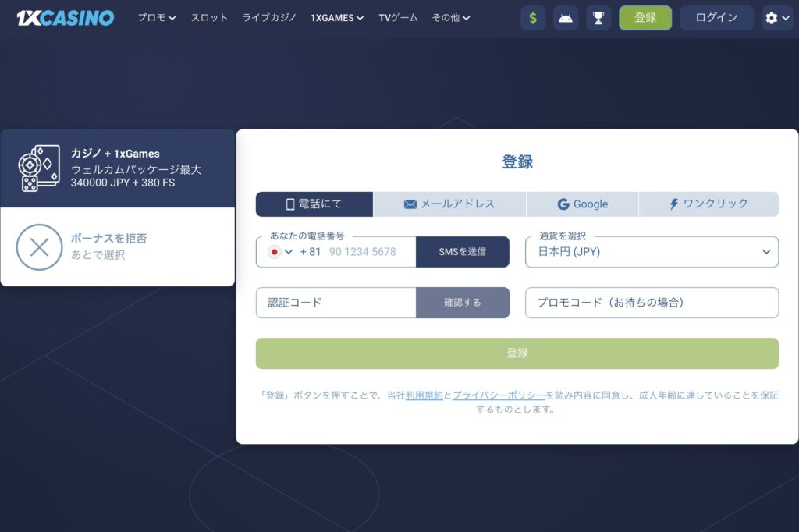Click the 340000 JPY + 380 FS text
This screenshot has width=799, height=532.
[123, 183]
